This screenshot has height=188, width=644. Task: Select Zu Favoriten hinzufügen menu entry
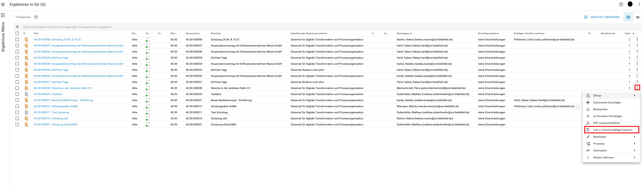coord(607,116)
